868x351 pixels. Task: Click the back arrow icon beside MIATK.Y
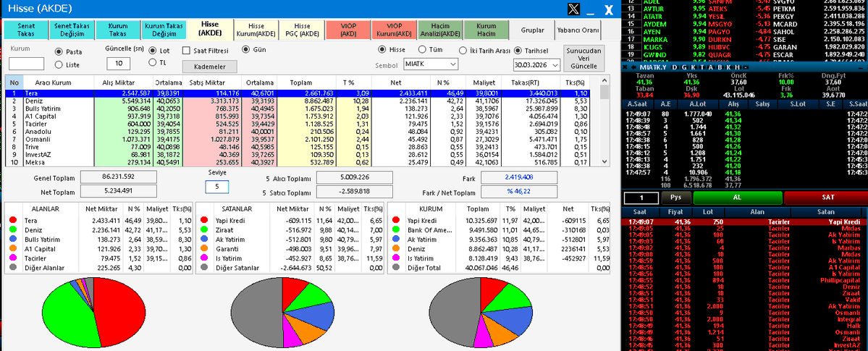[633, 67]
